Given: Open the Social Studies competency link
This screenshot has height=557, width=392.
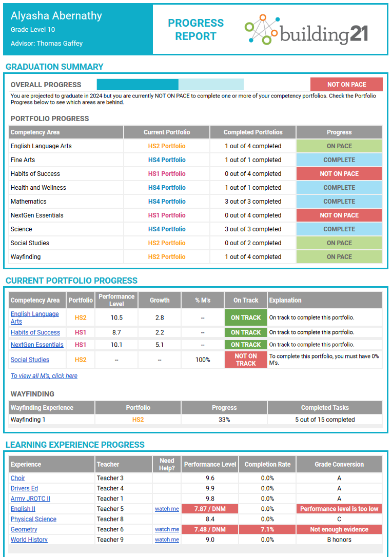Looking at the screenshot, I should pyautogui.click(x=30, y=360).
